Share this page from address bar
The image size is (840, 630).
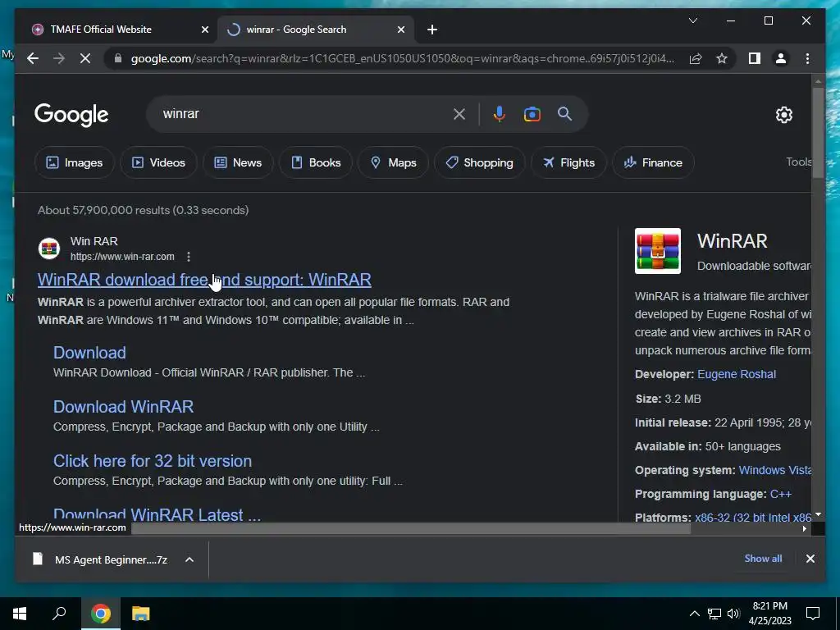pyautogui.click(x=696, y=58)
